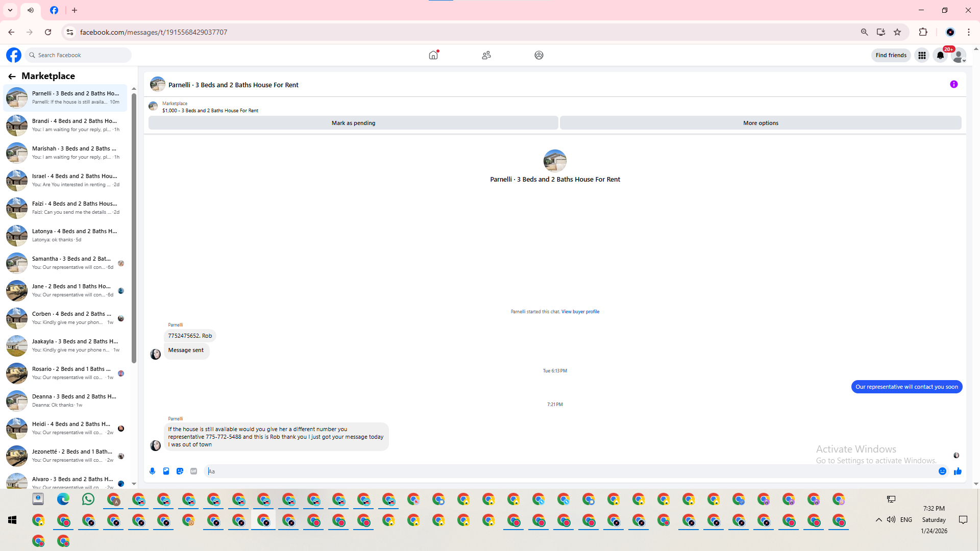Mute the browser tab audio icon
Image resolution: width=980 pixels, height=551 pixels.
click(x=31, y=10)
